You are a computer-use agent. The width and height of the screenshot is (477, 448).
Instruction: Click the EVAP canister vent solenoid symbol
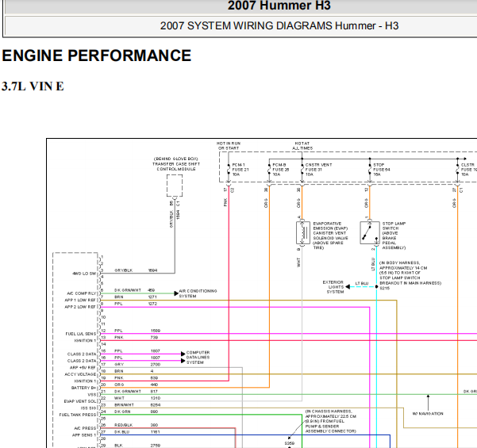pyautogui.click(x=302, y=233)
